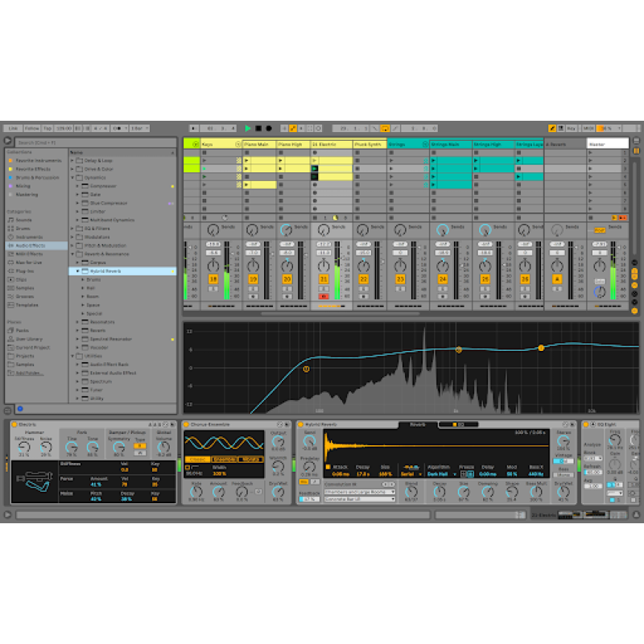The width and height of the screenshot is (644, 644).
Task: Select Hybrid Reverb in the browser list
Action: [x=105, y=271]
